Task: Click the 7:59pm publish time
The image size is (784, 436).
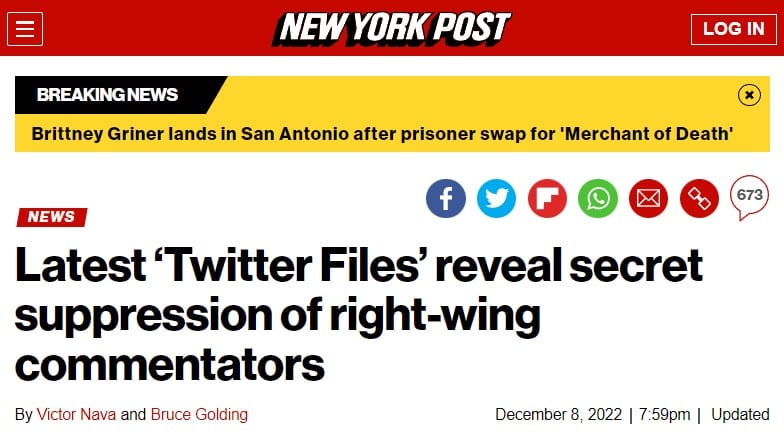Action: (663, 414)
